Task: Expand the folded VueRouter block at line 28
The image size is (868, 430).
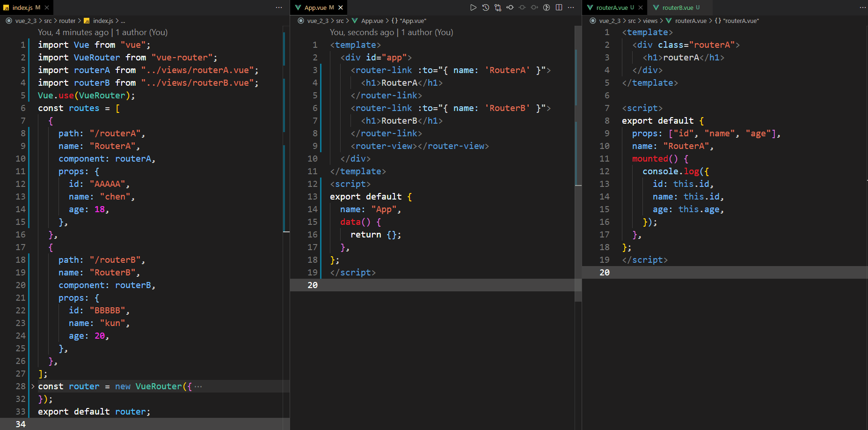Action: (x=33, y=386)
